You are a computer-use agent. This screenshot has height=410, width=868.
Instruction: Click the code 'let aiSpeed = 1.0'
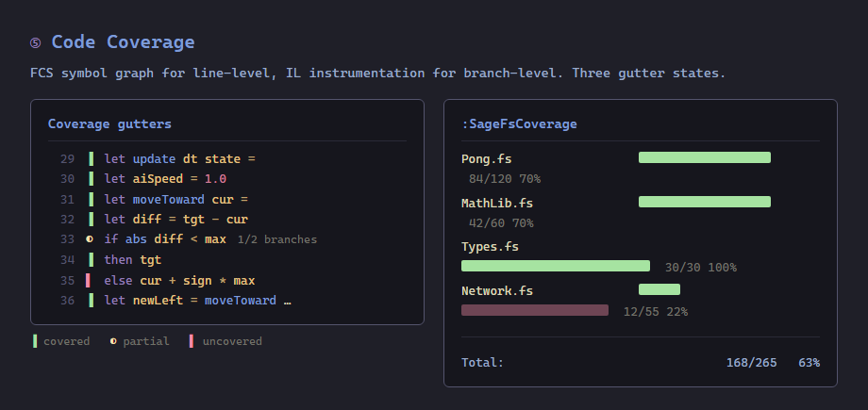click(x=165, y=179)
